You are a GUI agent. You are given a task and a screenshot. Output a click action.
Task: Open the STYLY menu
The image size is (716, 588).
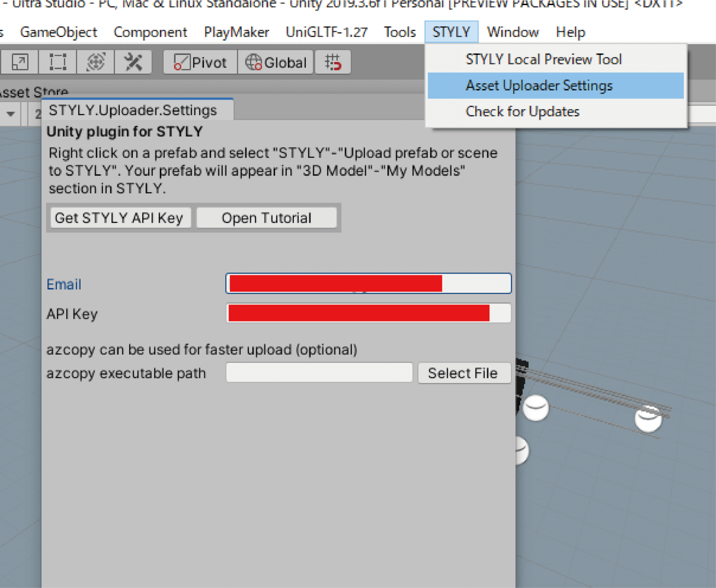point(451,32)
